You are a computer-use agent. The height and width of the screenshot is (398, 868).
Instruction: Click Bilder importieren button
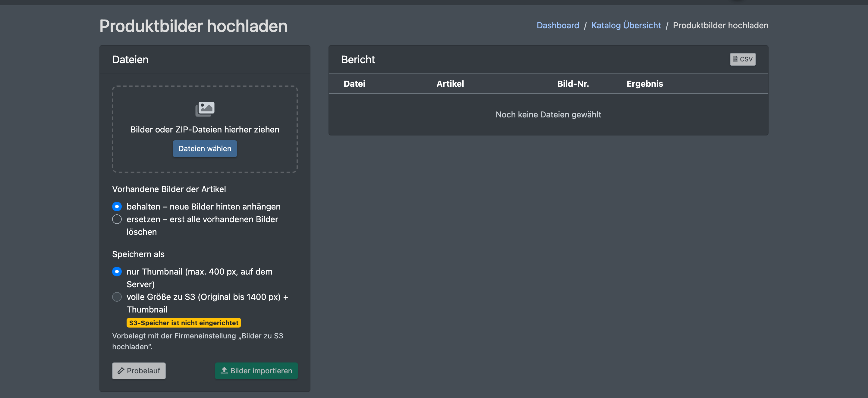pos(256,371)
